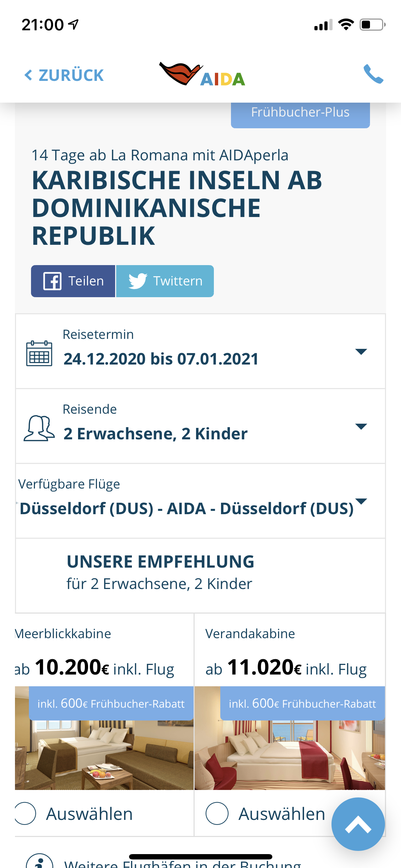
Task: Open the Verandakabine cabin photo
Action: 289,755
